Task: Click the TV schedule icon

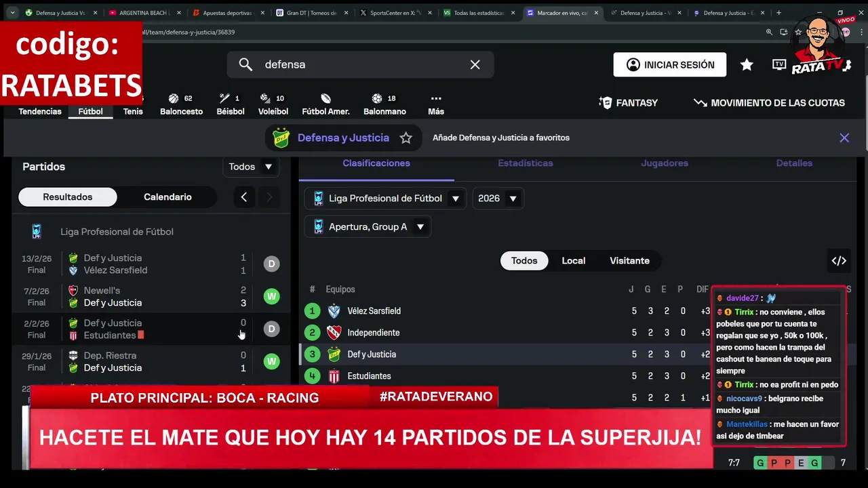Action: coord(779,64)
